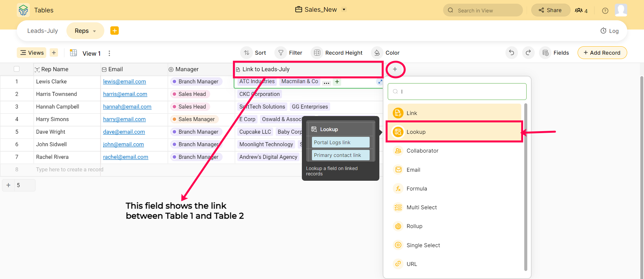Open the Log history panel
This screenshot has width=644, height=279.
[609, 31]
